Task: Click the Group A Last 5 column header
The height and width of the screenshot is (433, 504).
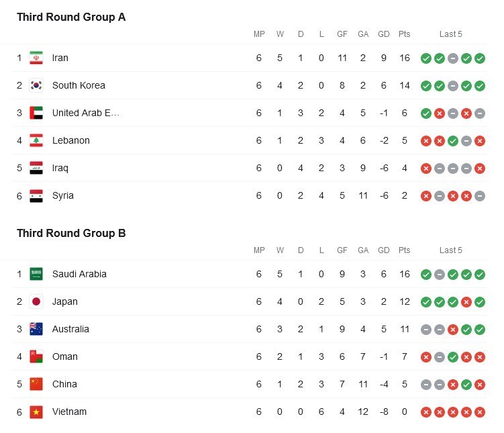Action: (x=450, y=34)
